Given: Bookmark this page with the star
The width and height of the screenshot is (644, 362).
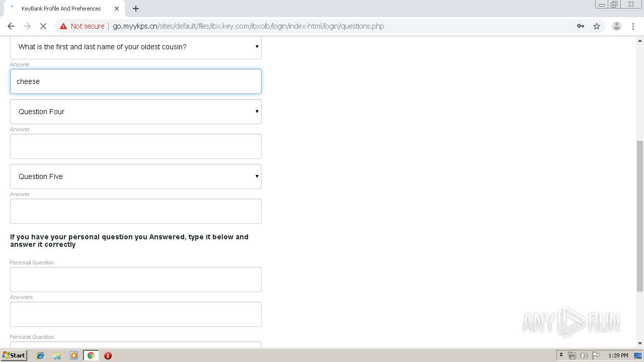Looking at the screenshot, I should click(597, 26).
